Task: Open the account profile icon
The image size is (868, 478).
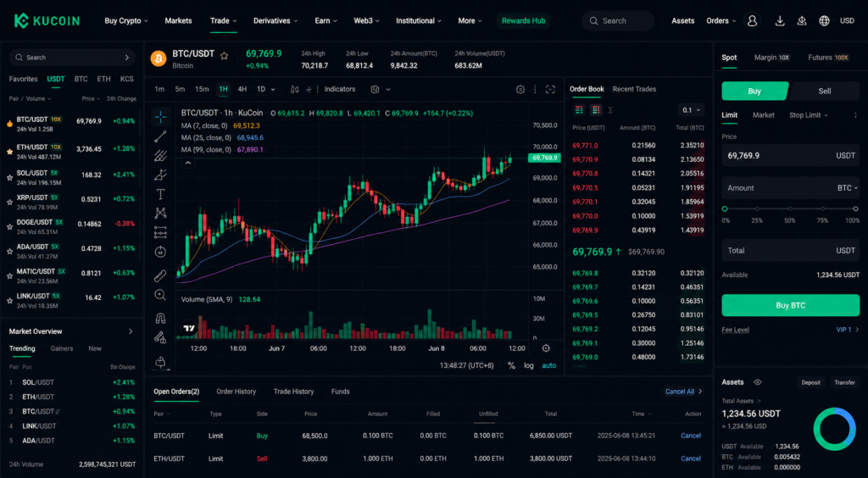Action: coord(752,20)
